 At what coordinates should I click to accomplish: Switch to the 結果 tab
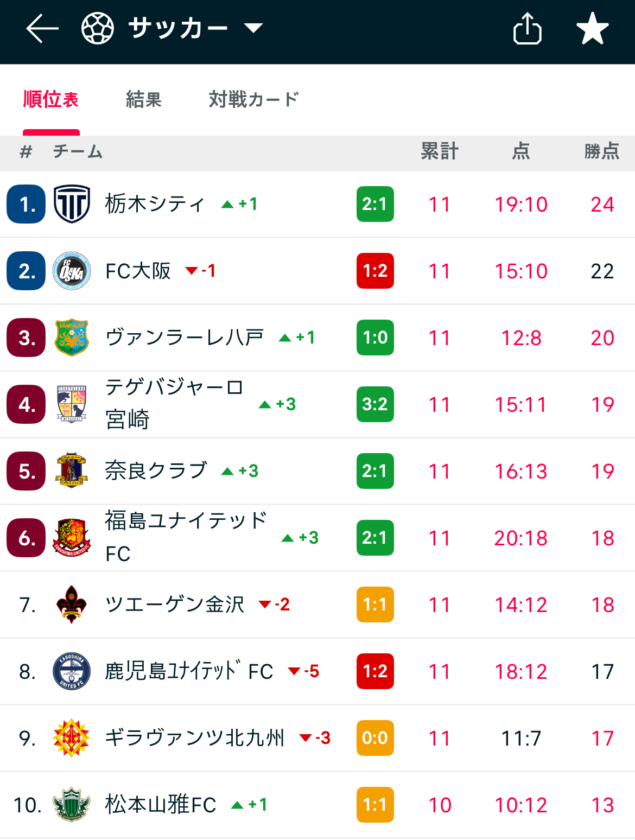(x=143, y=100)
